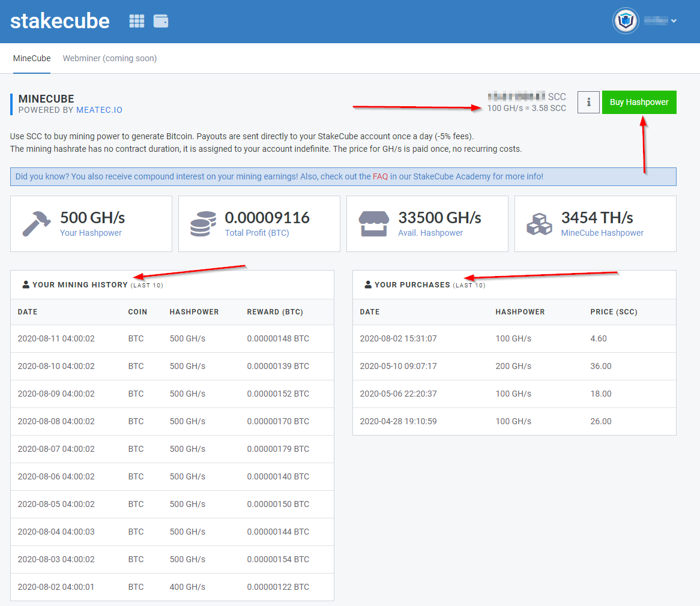Click the PRICE (SCC) column header
This screenshot has width=700, height=606.
click(x=614, y=312)
